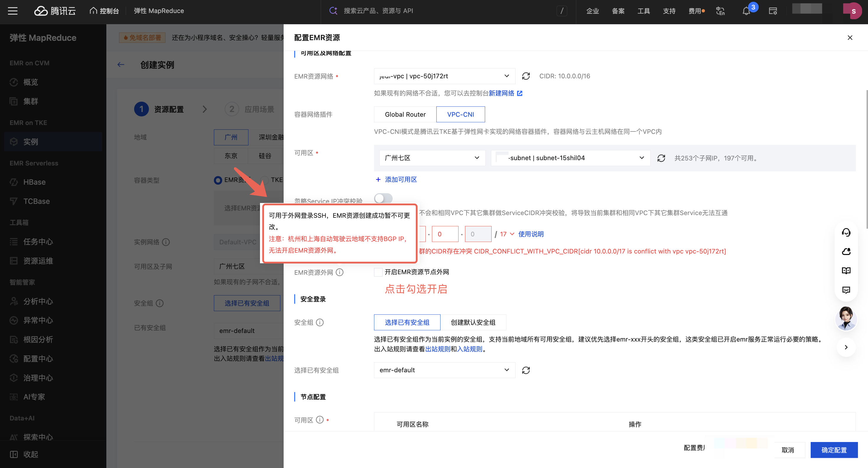The height and width of the screenshot is (468, 868).
Task: Click the 取消 button
Action: pos(788,450)
